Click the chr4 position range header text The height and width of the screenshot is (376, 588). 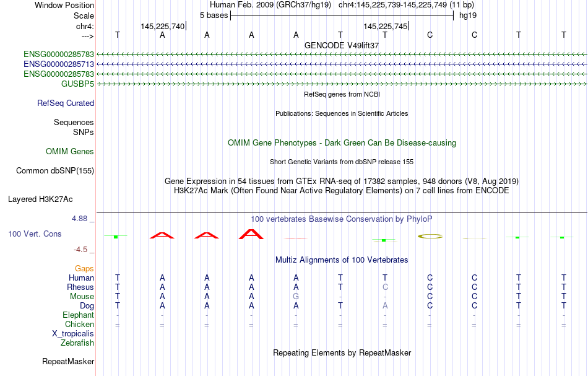pyautogui.click(x=406, y=5)
